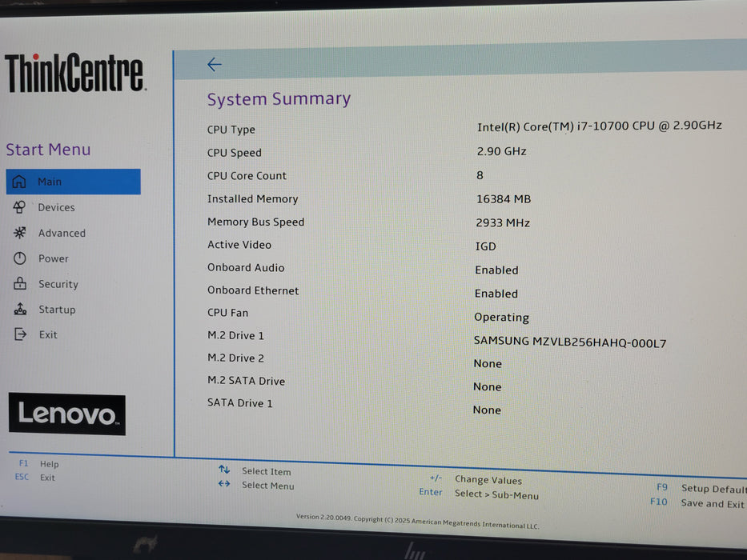Screen dimensions: 747x560
Task: Click None value for M.2 Drive 2
Action: tap(488, 364)
